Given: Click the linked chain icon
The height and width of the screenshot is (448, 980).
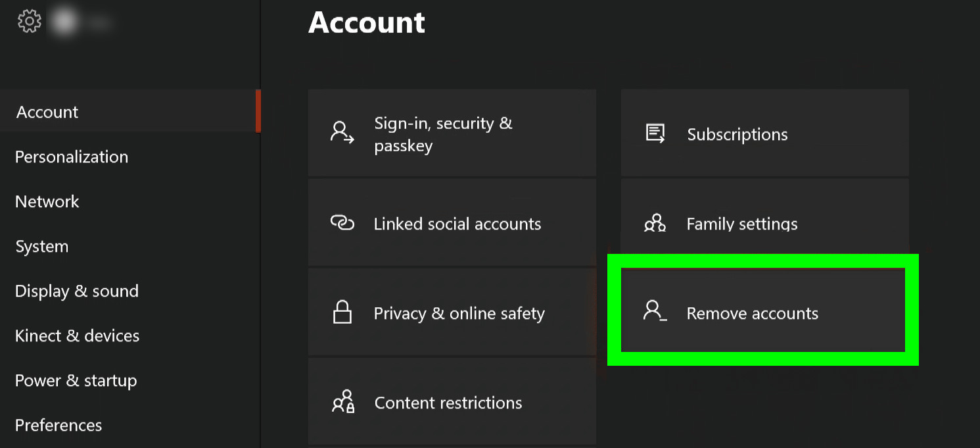Looking at the screenshot, I should pos(342,224).
